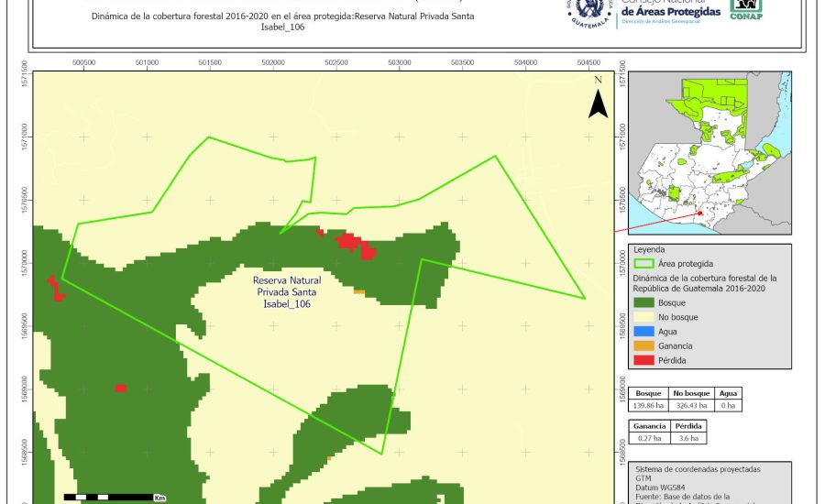Select the Pérdida red legend swatch
The width and height of the screenshot is (825, 504).
coord(645,360)
